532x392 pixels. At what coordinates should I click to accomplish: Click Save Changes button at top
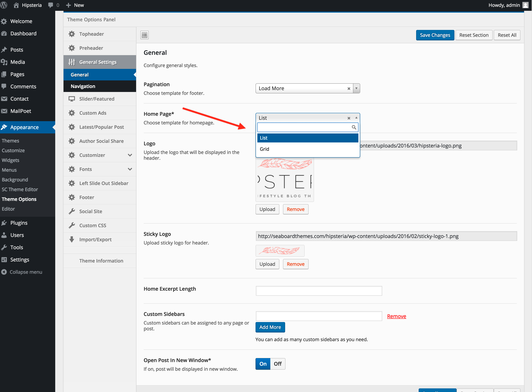coord(435,35)
